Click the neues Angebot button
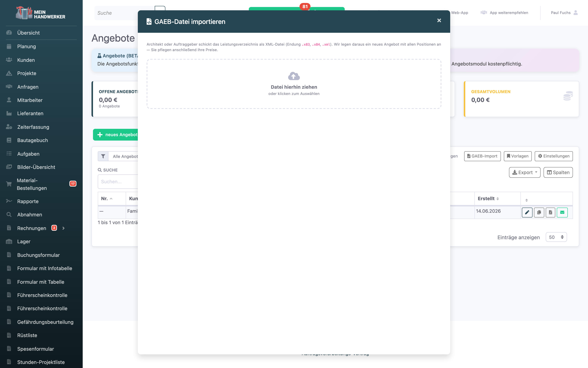Image resolution: width=588 pixels, height=368 pixels. (116, 135)
